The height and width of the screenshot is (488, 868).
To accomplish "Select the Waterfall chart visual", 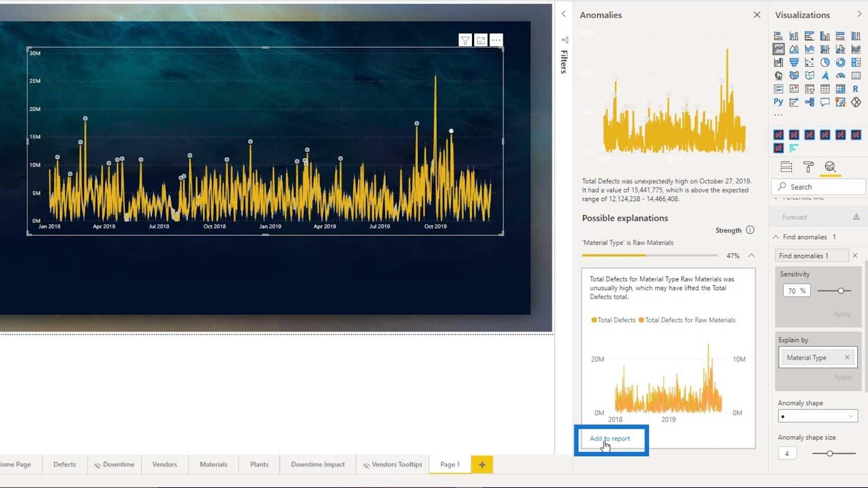I will pyautogui.click(x=778, y=62).
